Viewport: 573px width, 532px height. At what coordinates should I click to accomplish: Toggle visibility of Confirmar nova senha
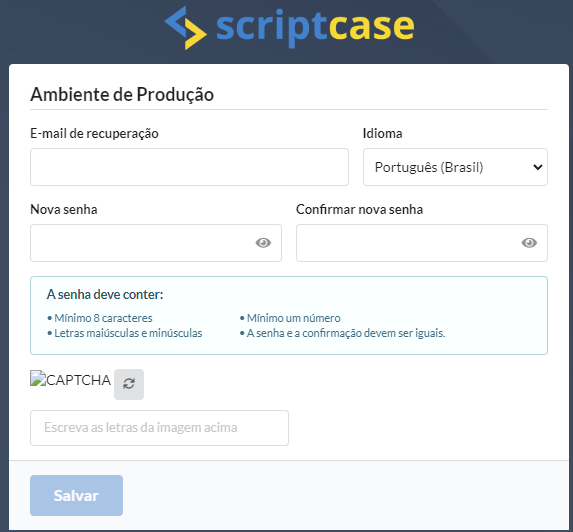point(529,243)
